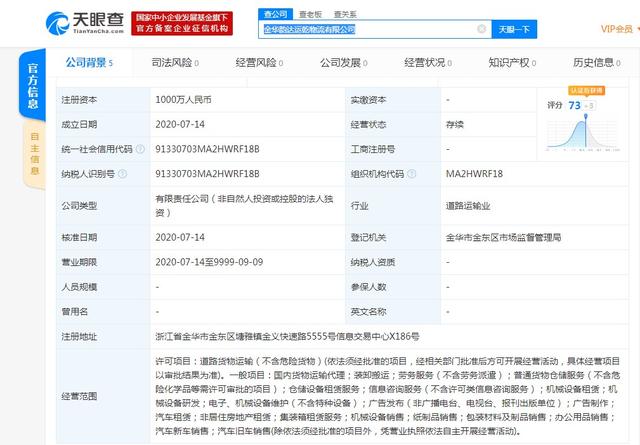This screenshot has height=445, width=640.
Task: Open the 知识产权 tab
Action: coord(507,64)
